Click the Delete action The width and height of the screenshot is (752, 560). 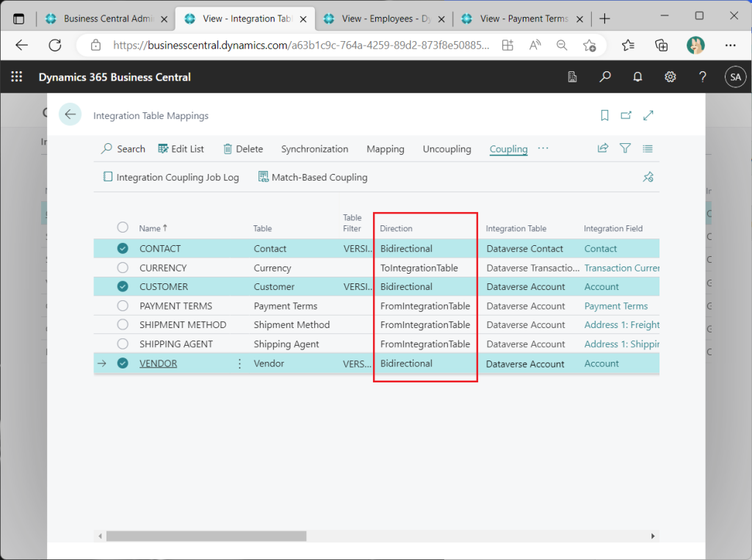(x=243, y=149)
